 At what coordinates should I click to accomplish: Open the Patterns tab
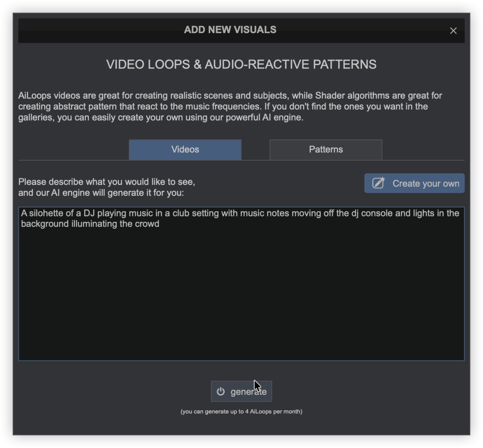pyautogui.click(x=325, y=150)
